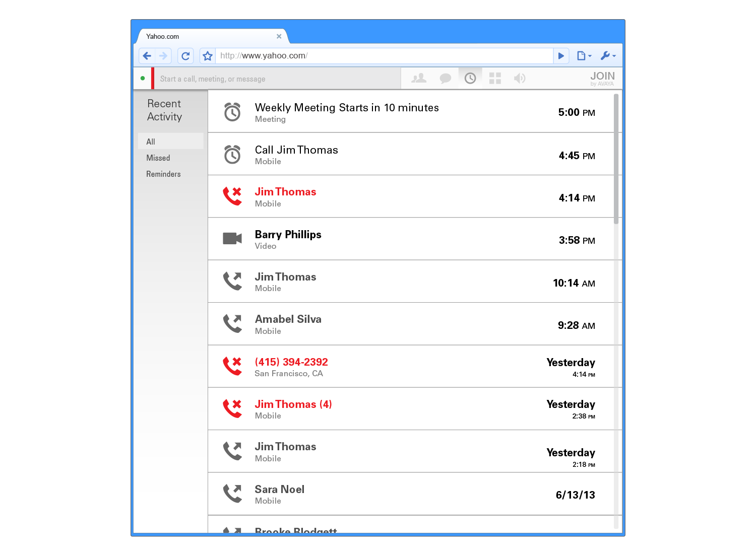Click the URL address field

pyautogui.click(x=384, y=56)
